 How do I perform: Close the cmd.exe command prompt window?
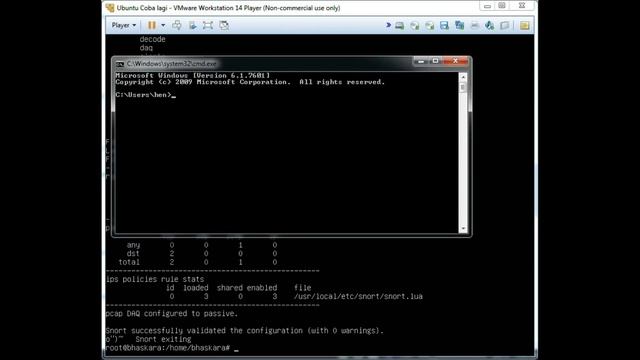tap(456, 61)
